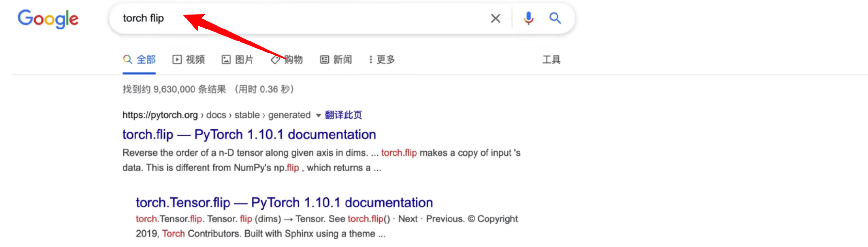Click the picture icon beside 图片
The height and width of the screenshot is (247, 868).
tap(226, 60)
